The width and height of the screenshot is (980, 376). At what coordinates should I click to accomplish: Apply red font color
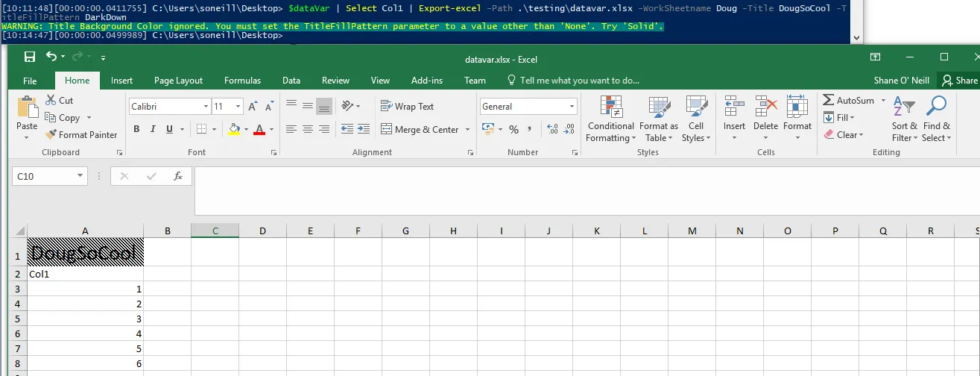(259, 129)
